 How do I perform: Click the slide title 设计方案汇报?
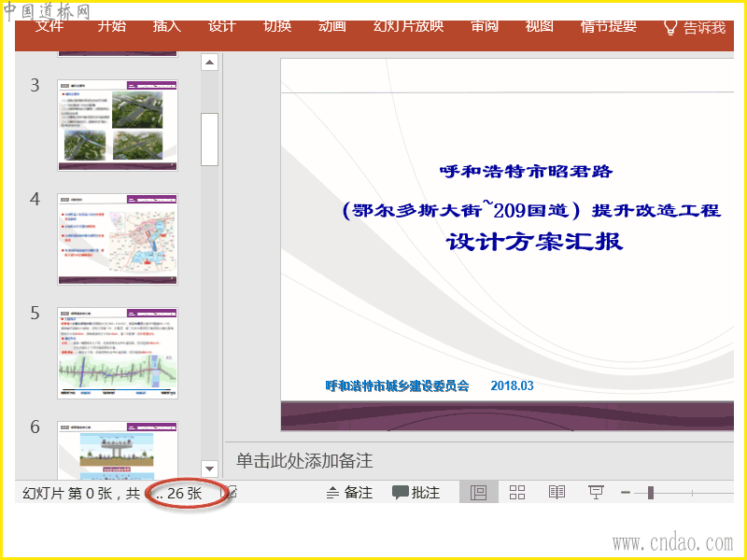click(x=534, y=242)
